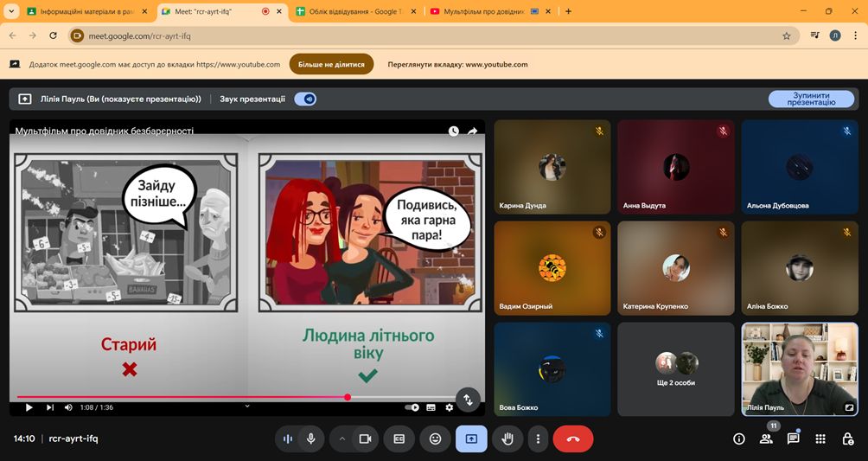Select Катерина Крупенко participant tile
This screenshot has width=868, height=461.
tap(676, 268)
